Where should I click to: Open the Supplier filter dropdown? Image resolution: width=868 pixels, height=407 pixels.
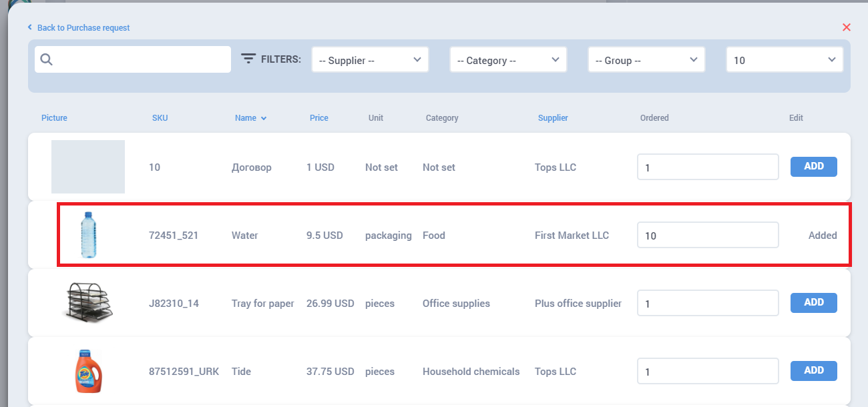pyautogui.click(x=371, y=59)
